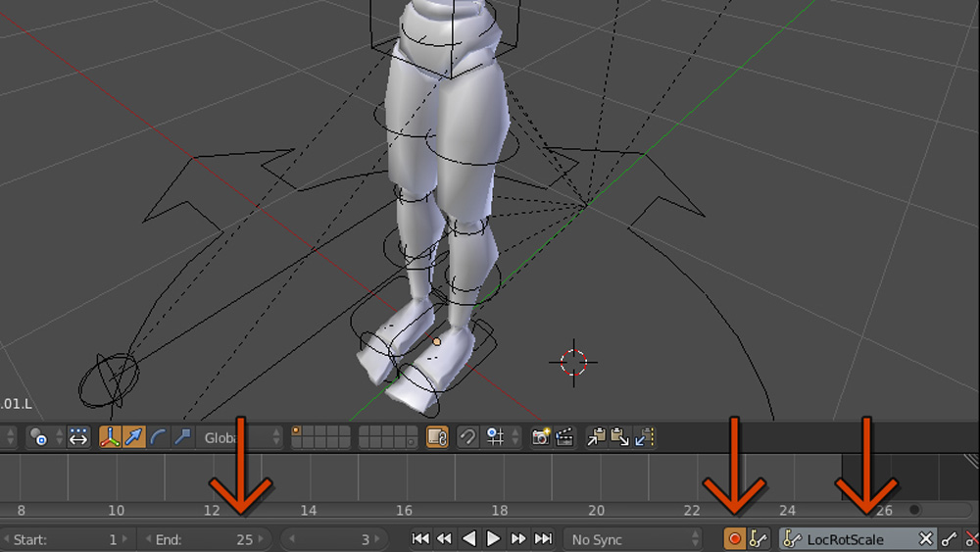Screen dimensions: 980x552
Task: Select the translate manipulator arrow
Action: pos(134,437)
